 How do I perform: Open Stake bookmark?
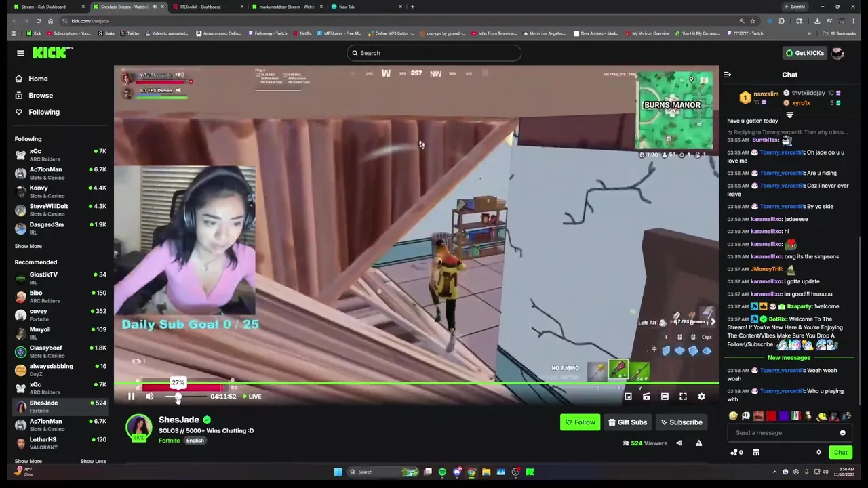[x=106, y=33]
